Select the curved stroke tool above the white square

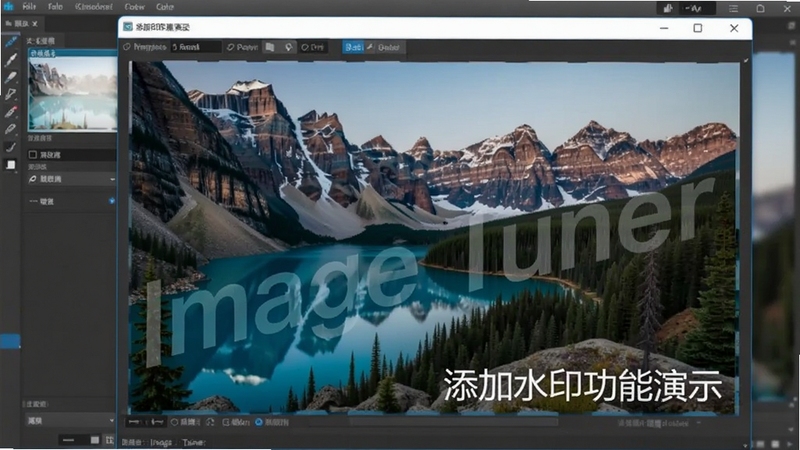point(11,147)
